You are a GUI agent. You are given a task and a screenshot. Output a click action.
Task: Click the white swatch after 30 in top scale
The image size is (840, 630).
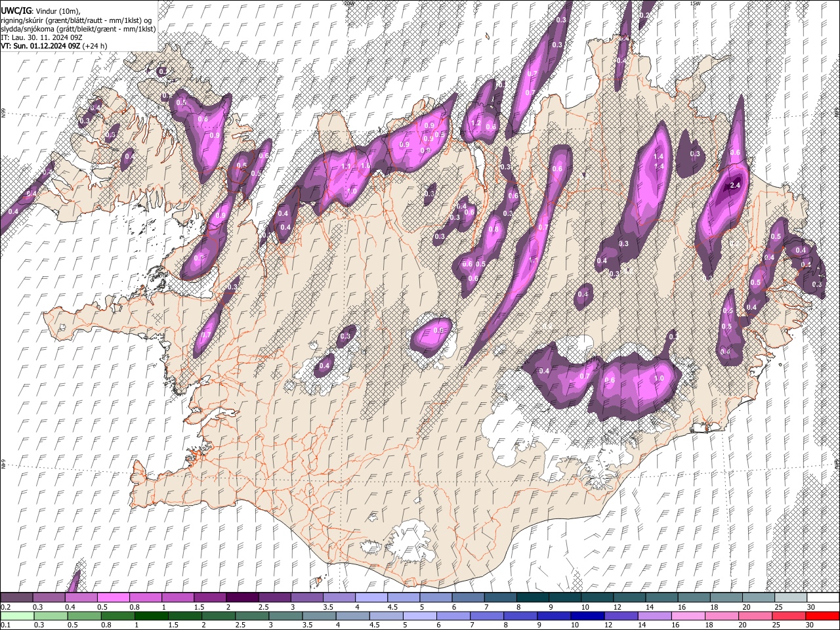pos(823,598)
